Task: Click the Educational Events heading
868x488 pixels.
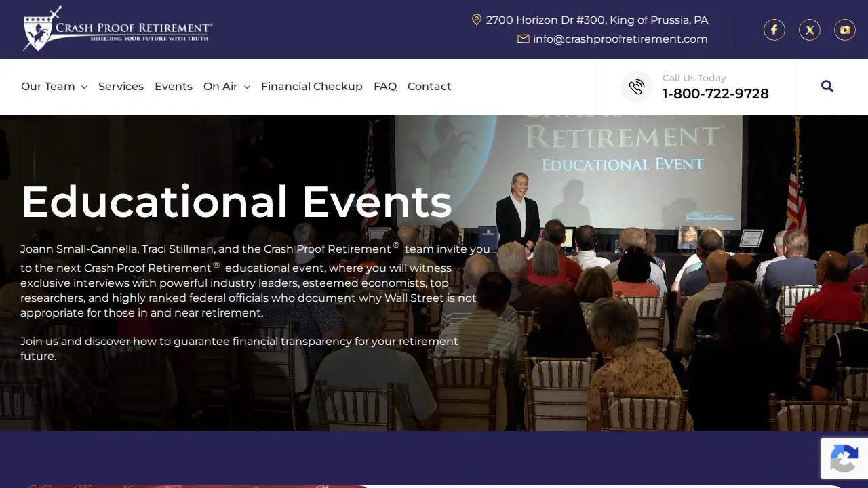Action: (x=237, y=201)
